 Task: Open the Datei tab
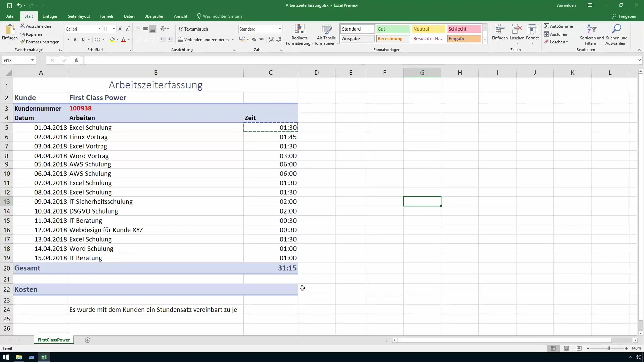click(x=10, y=16)
